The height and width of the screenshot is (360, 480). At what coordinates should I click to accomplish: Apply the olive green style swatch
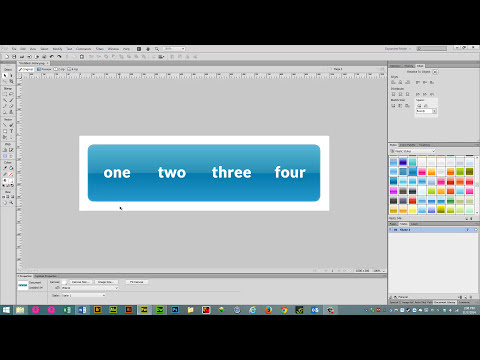469,172
